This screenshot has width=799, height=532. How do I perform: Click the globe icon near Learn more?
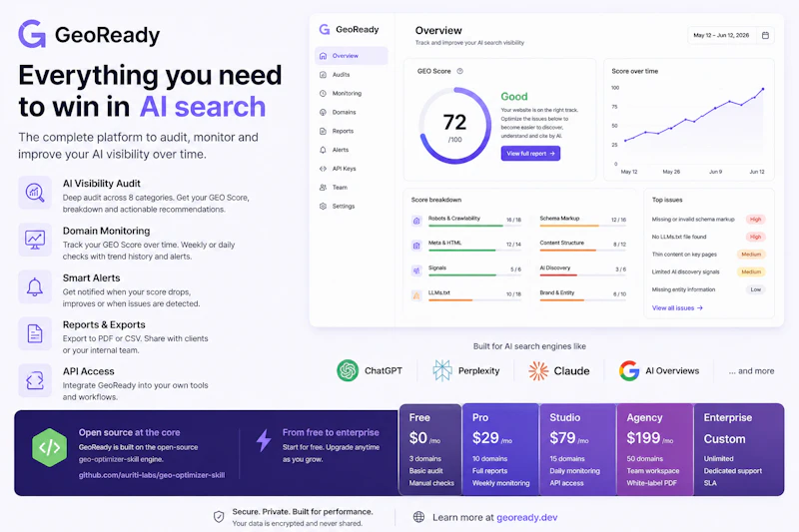418,517
